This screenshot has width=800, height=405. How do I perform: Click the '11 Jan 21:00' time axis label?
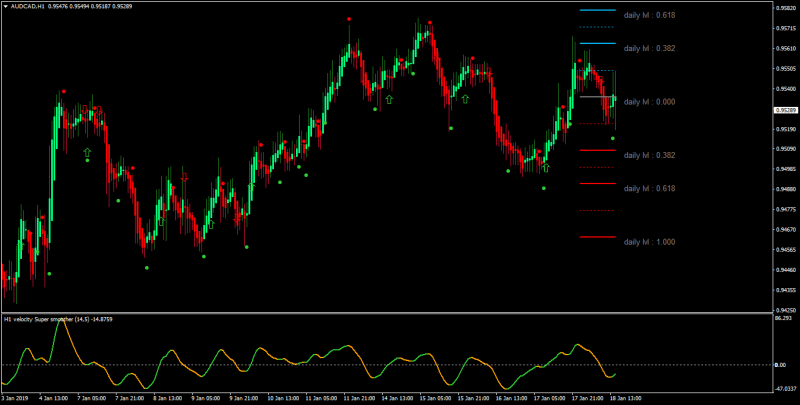pos(358,398)
